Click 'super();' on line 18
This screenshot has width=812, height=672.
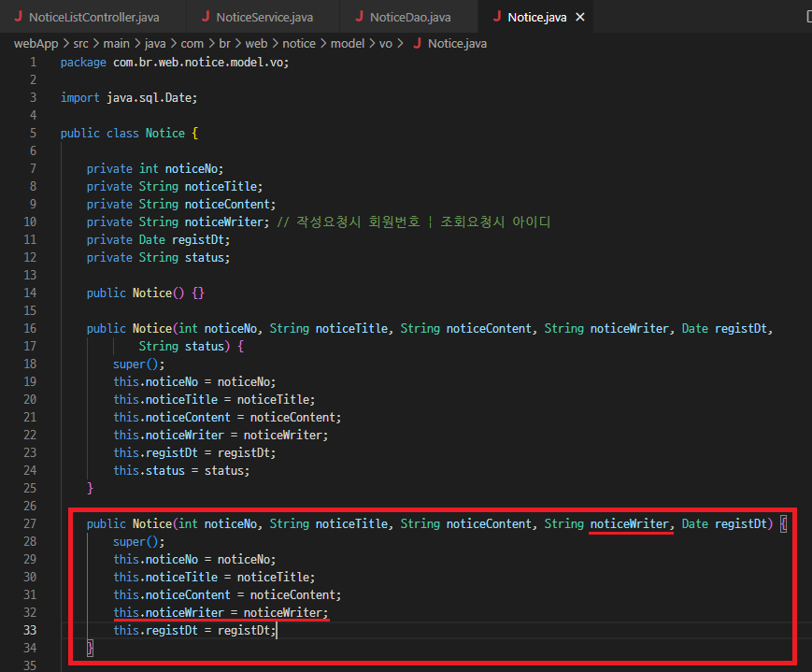(139, 365)
